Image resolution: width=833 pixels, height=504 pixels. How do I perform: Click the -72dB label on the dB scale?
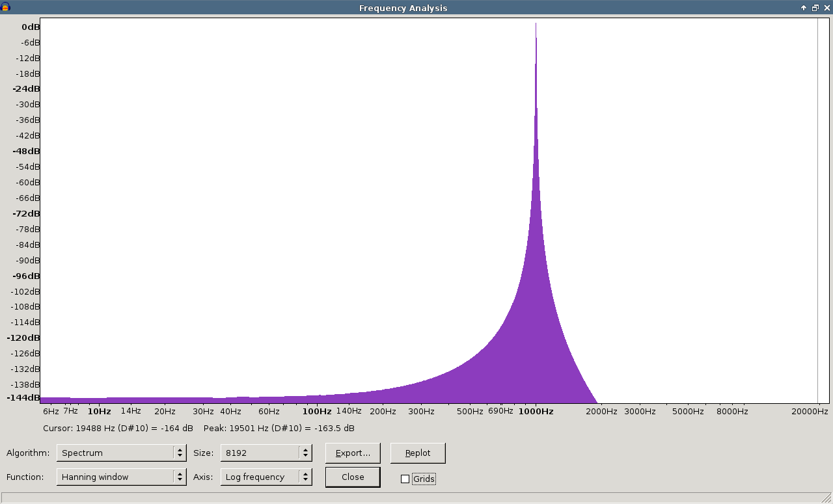point(27,213)
